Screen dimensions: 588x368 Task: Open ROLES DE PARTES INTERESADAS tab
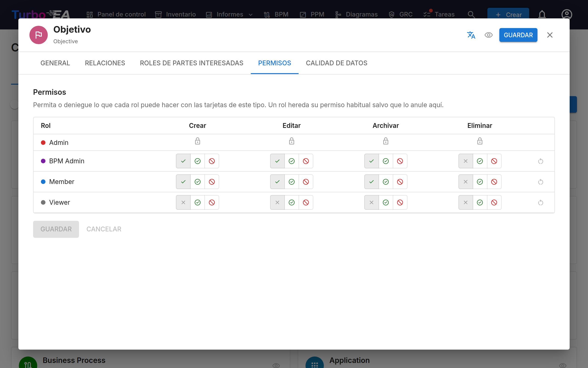click(x=192, y=63)
